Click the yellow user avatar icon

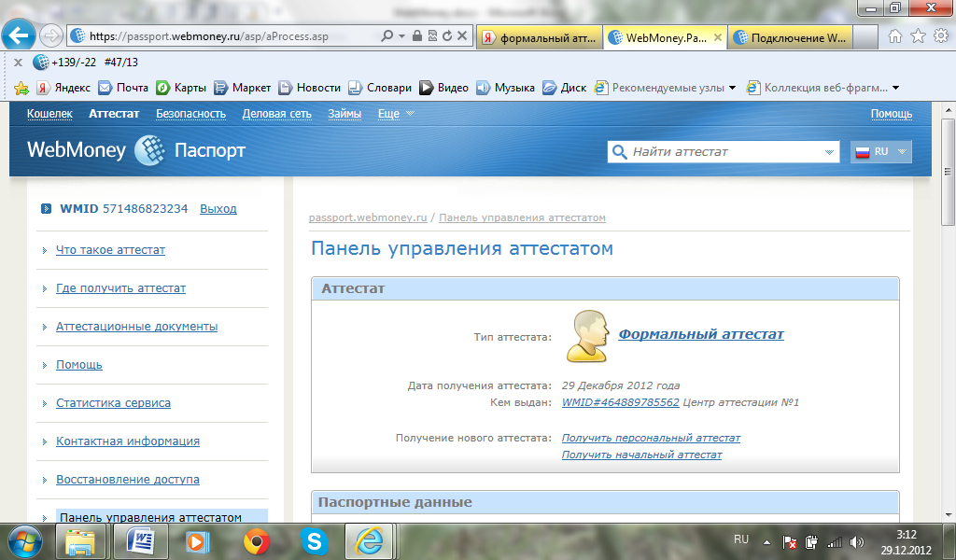588,336
